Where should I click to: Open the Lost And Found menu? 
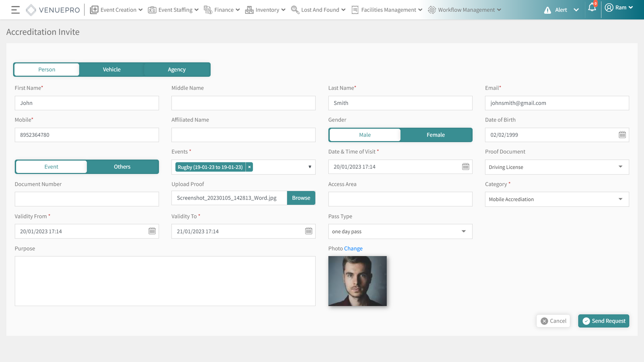[x=318, y=10]
